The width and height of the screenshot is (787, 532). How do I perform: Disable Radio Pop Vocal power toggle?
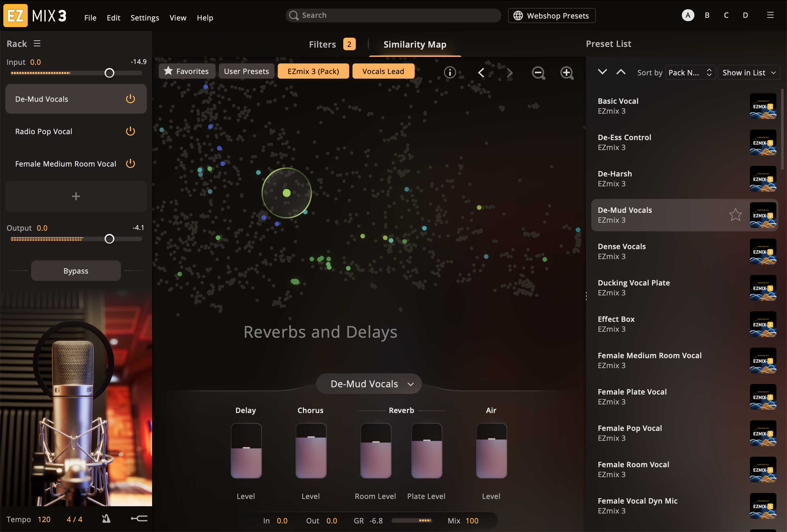130,131
